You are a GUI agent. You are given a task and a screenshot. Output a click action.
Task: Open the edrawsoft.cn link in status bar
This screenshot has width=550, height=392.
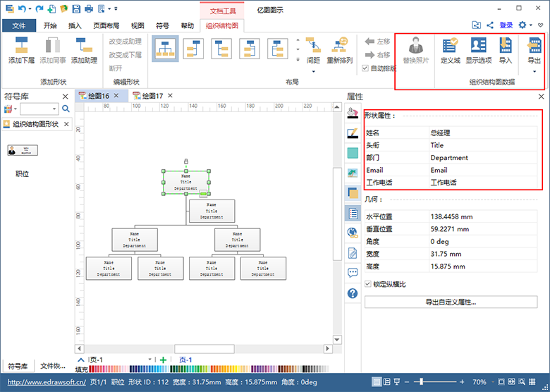pos(47,382)
